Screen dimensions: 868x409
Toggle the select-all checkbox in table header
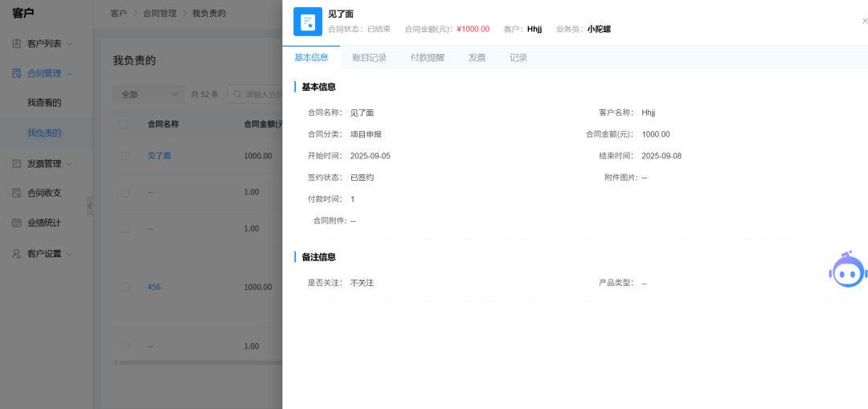point(123,124)
